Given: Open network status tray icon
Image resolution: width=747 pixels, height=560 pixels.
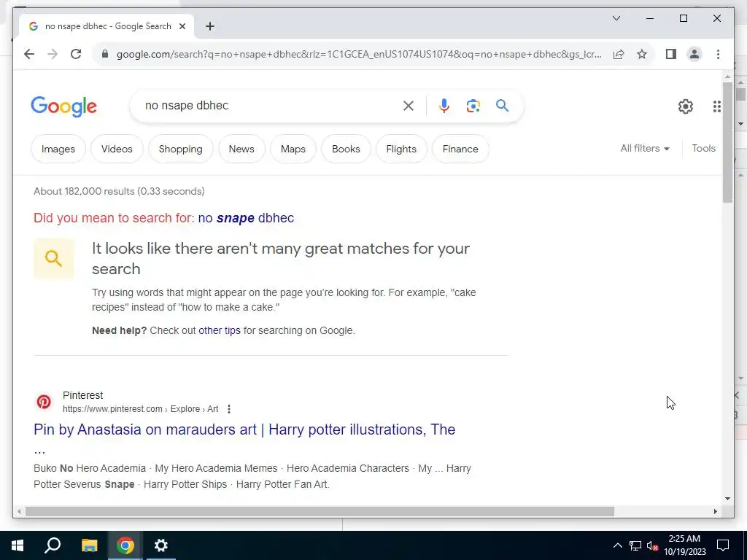Looking at the screenshot, I should point(635,545).
